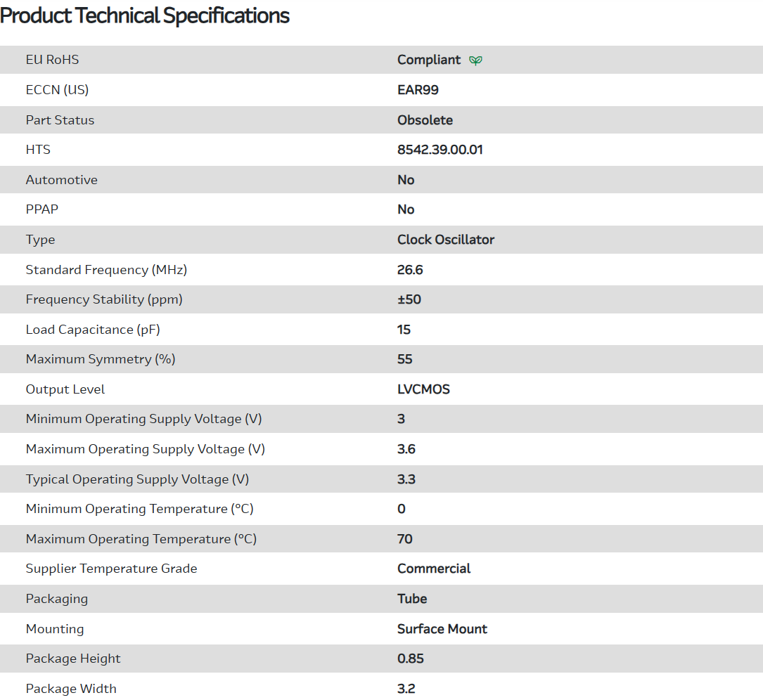This screenshot has height=700, width=763.
Task: Click the Package Height label
Action: tap(73, 659)
